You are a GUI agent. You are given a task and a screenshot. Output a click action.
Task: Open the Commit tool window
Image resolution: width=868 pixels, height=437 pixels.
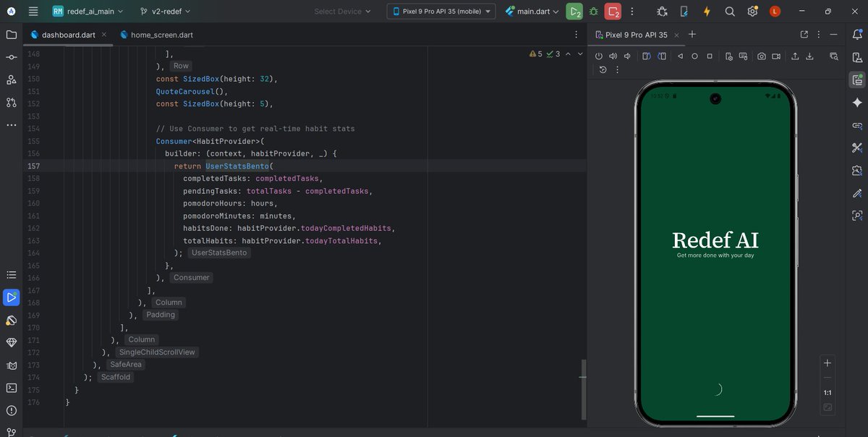tap(11, 57)
